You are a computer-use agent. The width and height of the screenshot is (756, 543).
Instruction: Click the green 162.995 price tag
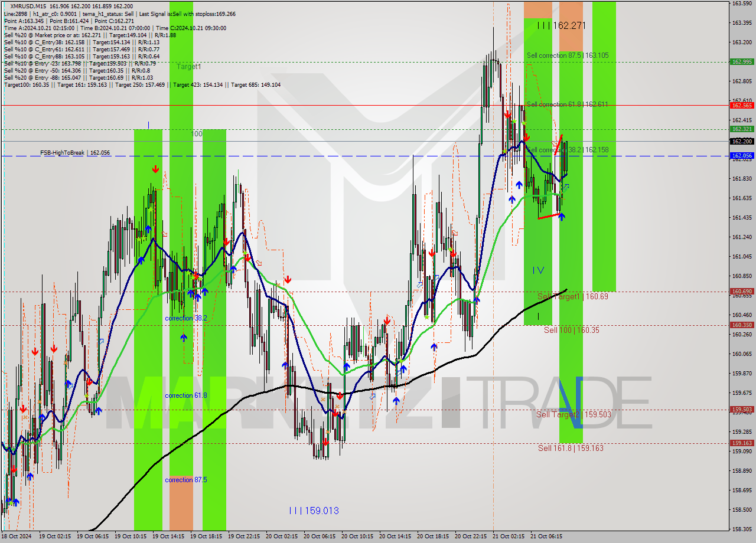(742, 61)
